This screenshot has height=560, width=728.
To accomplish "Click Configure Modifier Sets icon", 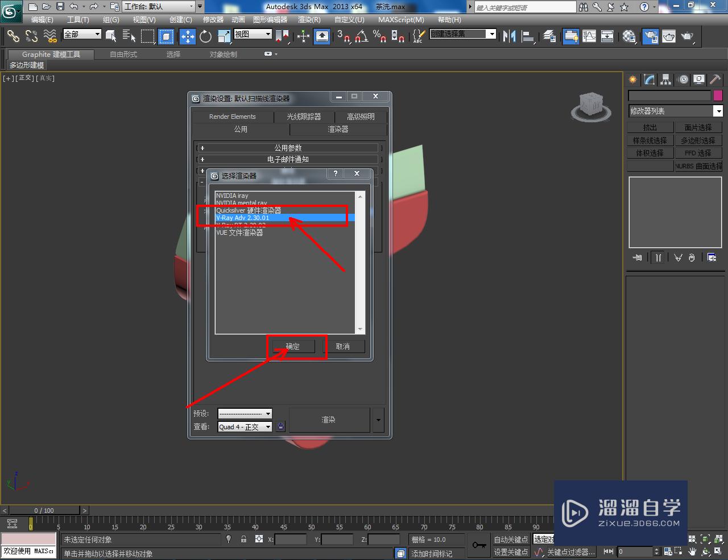I will click(x=712, y=258).
